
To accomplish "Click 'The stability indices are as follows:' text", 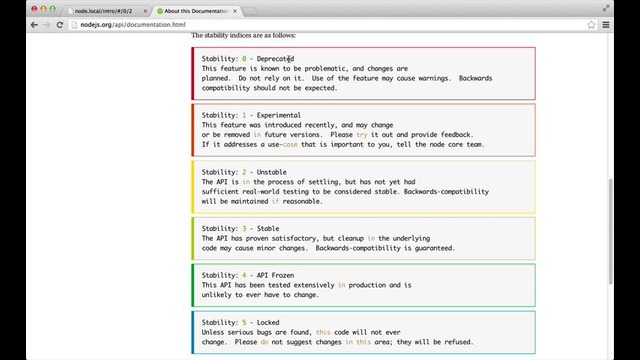I will (243, 36).
